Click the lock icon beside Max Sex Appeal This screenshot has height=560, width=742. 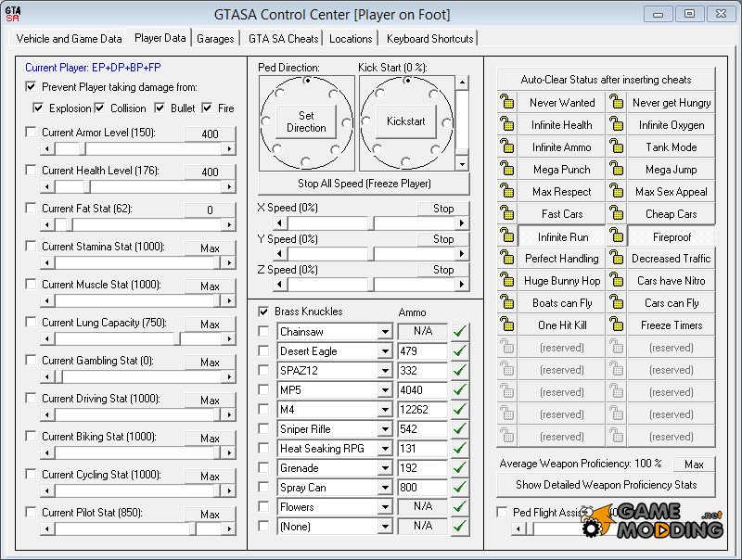pos(616,191)
